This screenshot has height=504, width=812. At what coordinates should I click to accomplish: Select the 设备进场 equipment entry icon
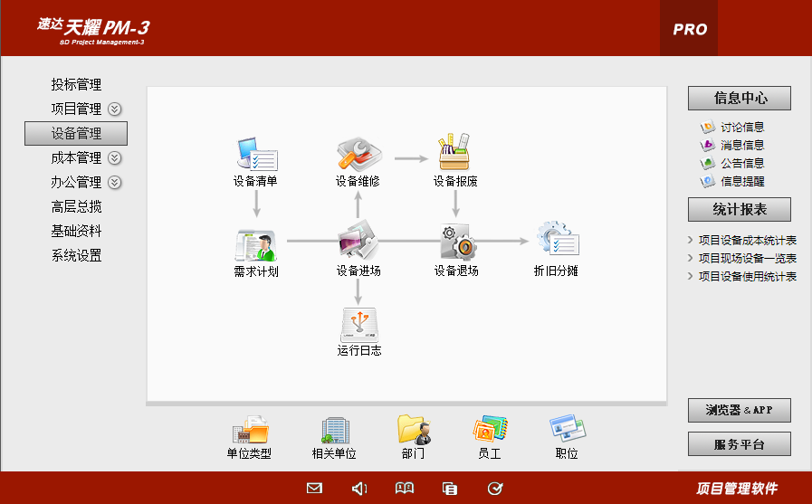point(358,243)
